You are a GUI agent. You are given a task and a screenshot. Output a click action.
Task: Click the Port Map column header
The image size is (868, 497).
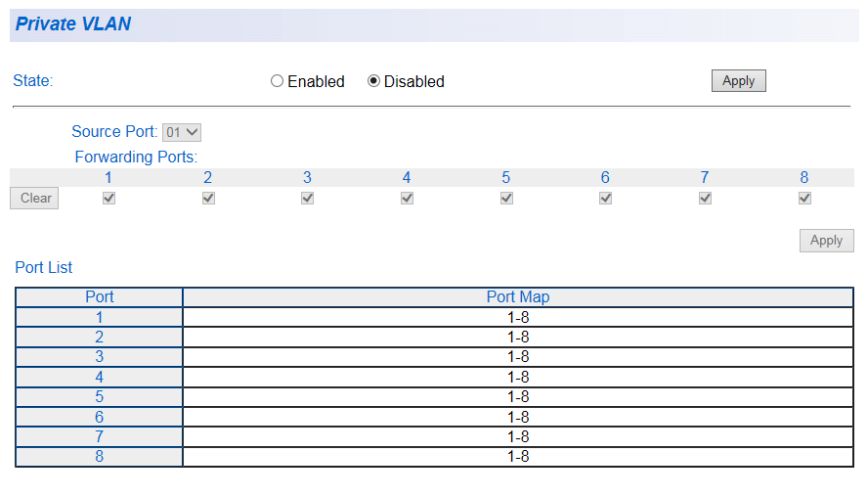coord(518,297)
